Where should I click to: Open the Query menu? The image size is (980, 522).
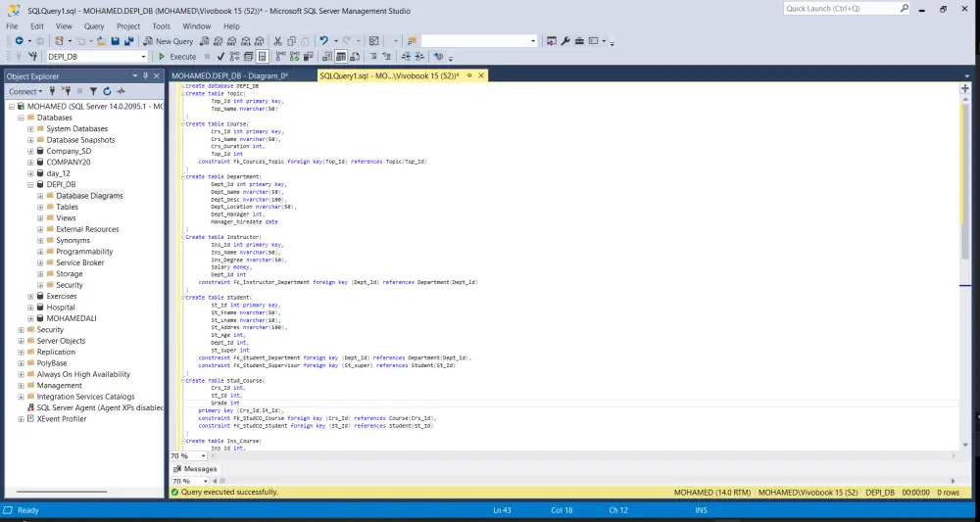click(x=94, y=26)
